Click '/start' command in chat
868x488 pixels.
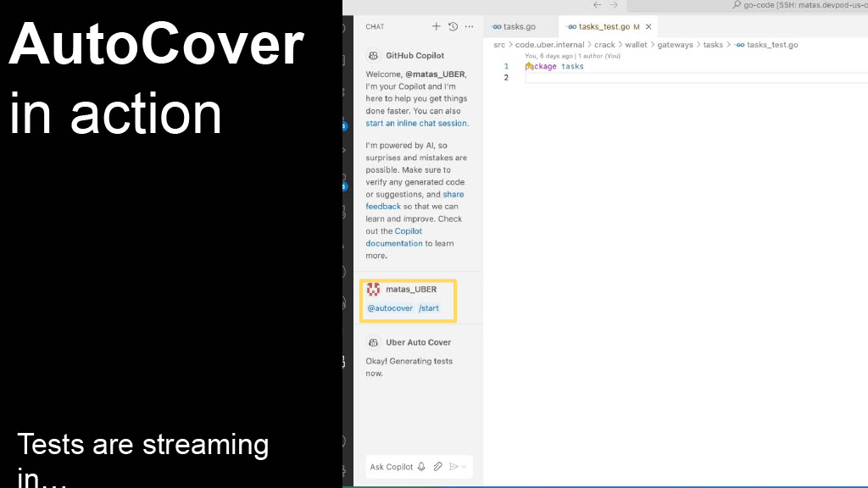tap(429, 308)
